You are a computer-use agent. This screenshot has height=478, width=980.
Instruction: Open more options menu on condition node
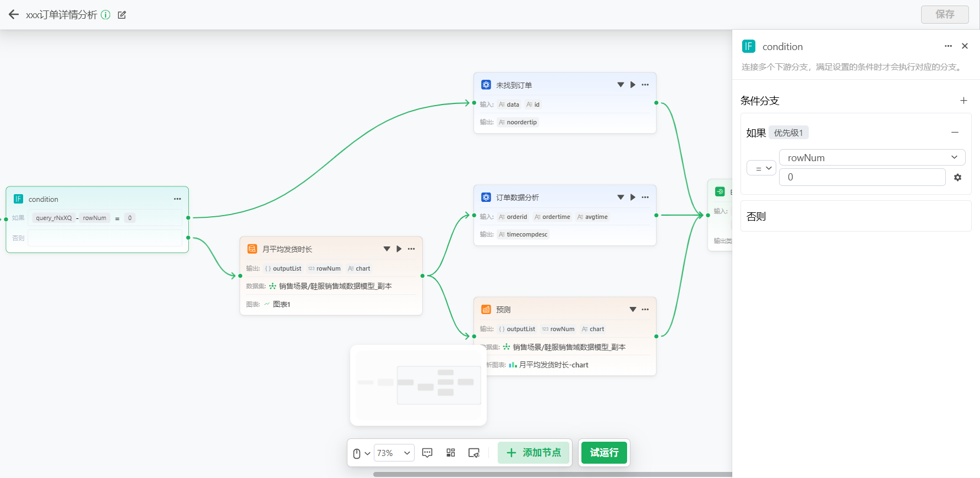click(177, 199)
